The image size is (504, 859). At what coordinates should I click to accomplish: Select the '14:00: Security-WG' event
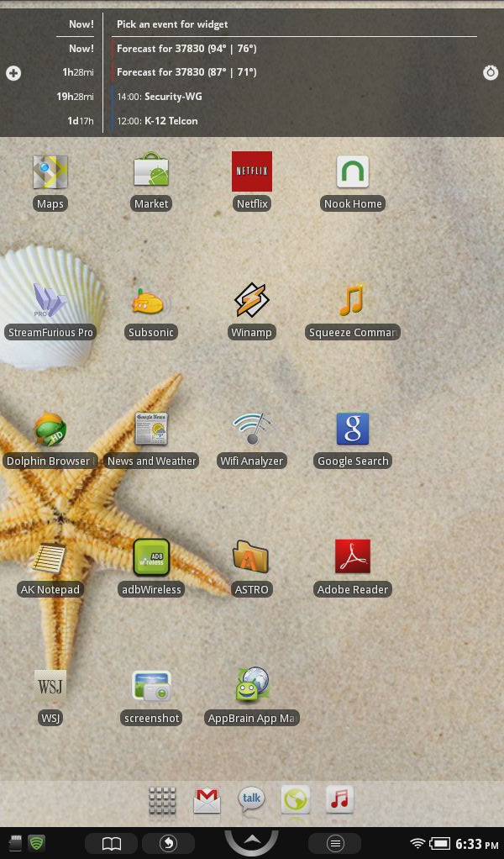(160, 97)
